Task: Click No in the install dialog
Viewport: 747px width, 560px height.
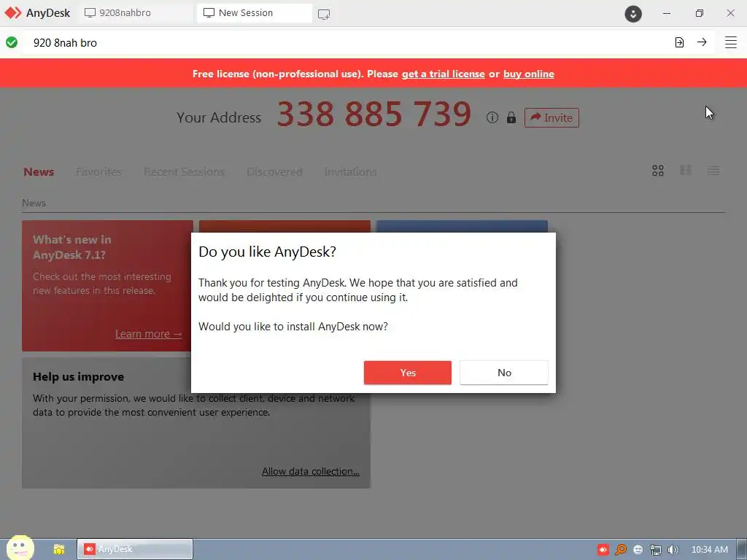Action: pyautogui.click(x=503, y=373)
